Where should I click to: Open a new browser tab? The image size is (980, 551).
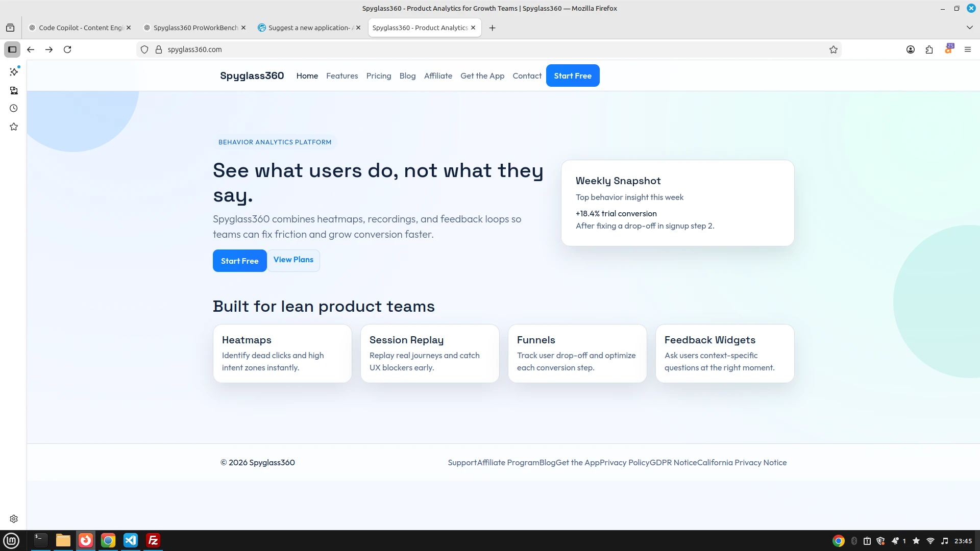pyautogui.click(x=492, y=28)
